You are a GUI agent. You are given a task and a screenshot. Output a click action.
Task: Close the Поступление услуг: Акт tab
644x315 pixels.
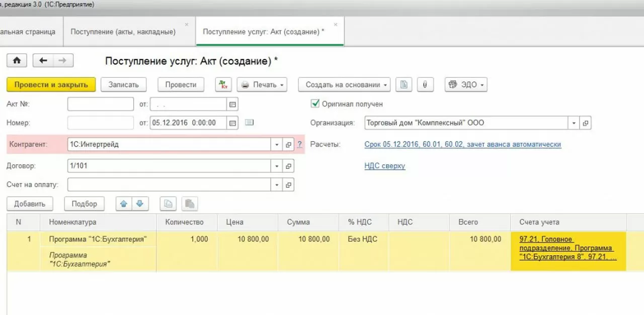click(x=336, y=24)
